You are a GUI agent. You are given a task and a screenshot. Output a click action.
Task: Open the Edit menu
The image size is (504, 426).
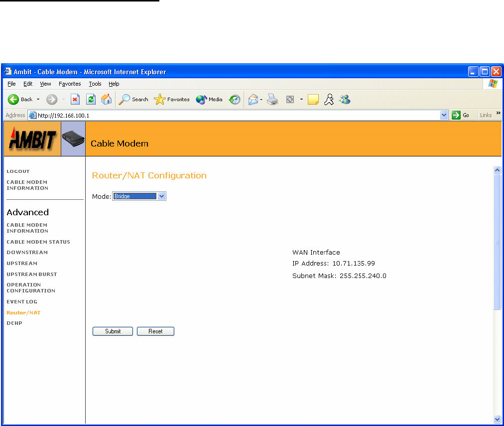28,84
